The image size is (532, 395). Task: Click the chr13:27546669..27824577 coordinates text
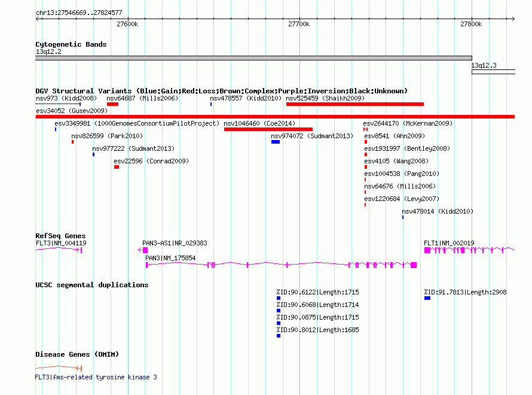(x=79, y=13)
